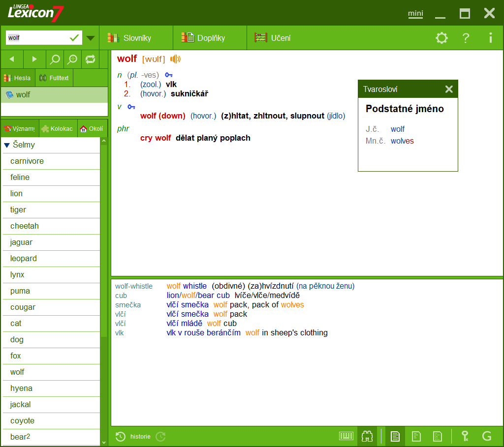Go back to previous entry arrow
Viewport: 504px width, 447px height.
click(x=12, y=59)
